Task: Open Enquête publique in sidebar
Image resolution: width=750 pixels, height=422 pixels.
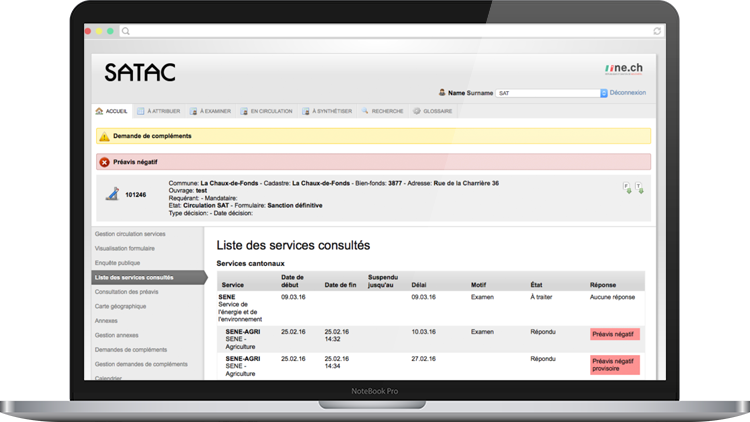Action: point(117,263)
